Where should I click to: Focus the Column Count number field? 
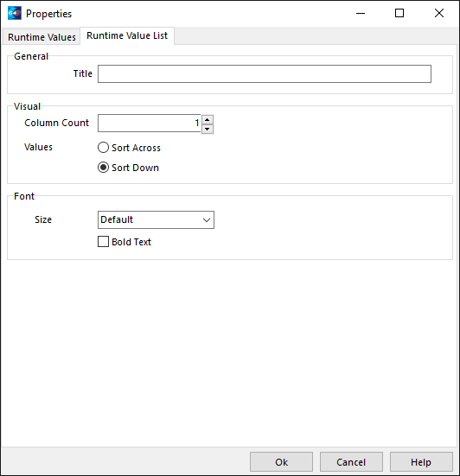(x=150, y=124)
